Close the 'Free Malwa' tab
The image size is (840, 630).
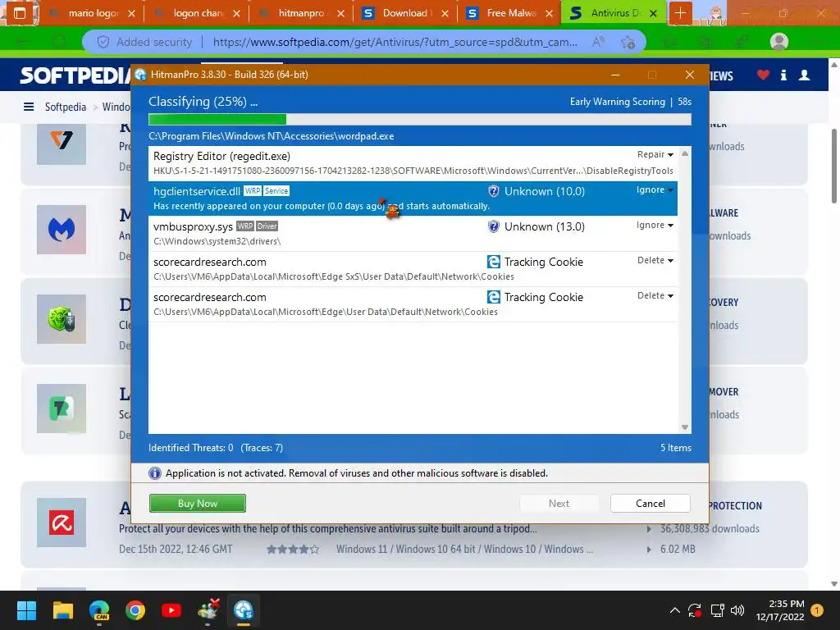(x=549, y=13)
